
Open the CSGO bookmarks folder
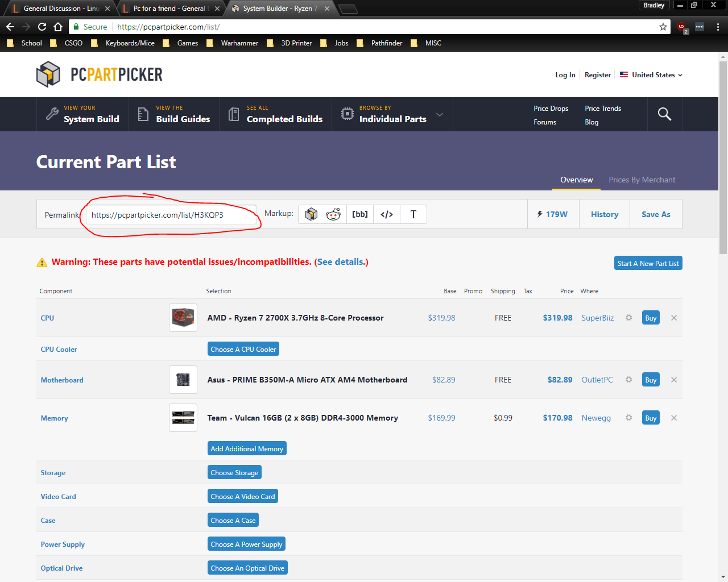coord(67,43)
